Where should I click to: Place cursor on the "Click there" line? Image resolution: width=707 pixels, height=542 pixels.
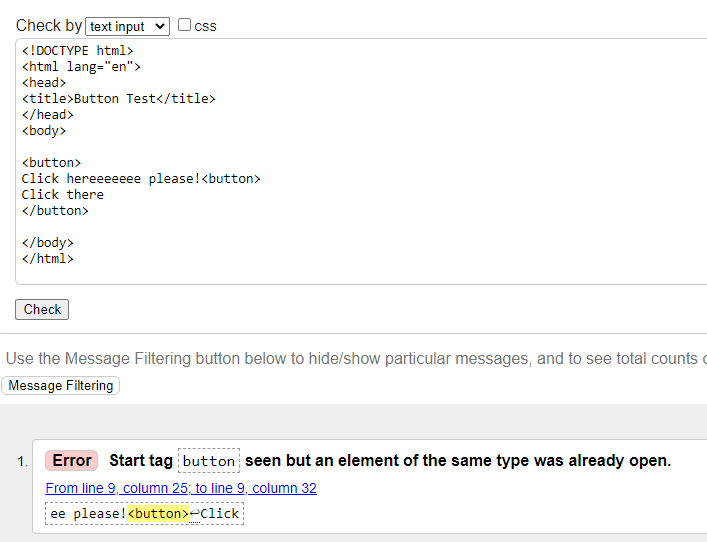click(x=63, y=195)
